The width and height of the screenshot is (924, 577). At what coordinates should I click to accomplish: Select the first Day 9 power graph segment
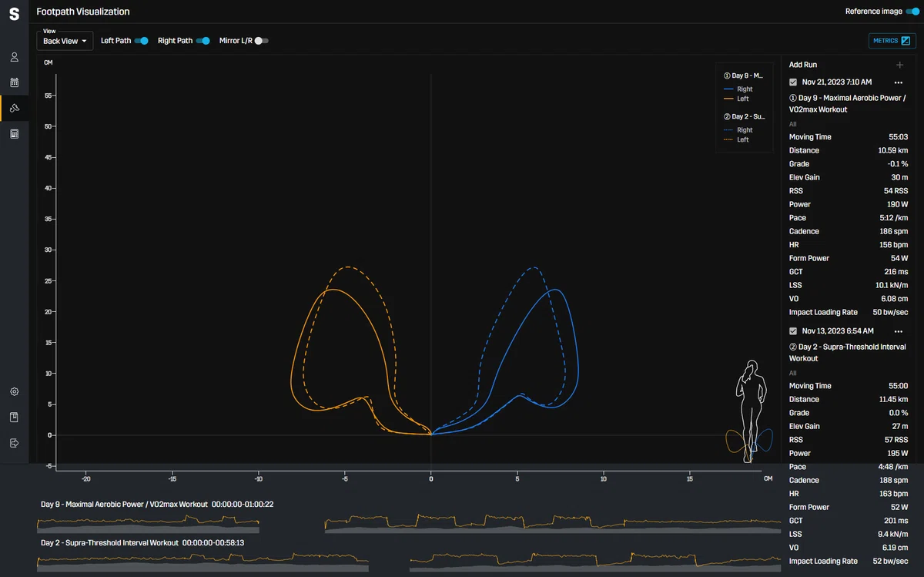point(149,523)
